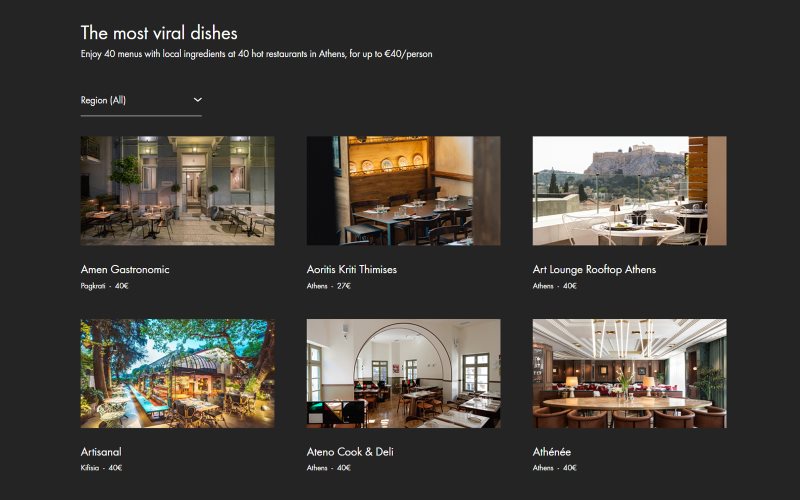Click the Ateno Cook & Deli name
The image size is (800, 500).
(x=350, y=452)
